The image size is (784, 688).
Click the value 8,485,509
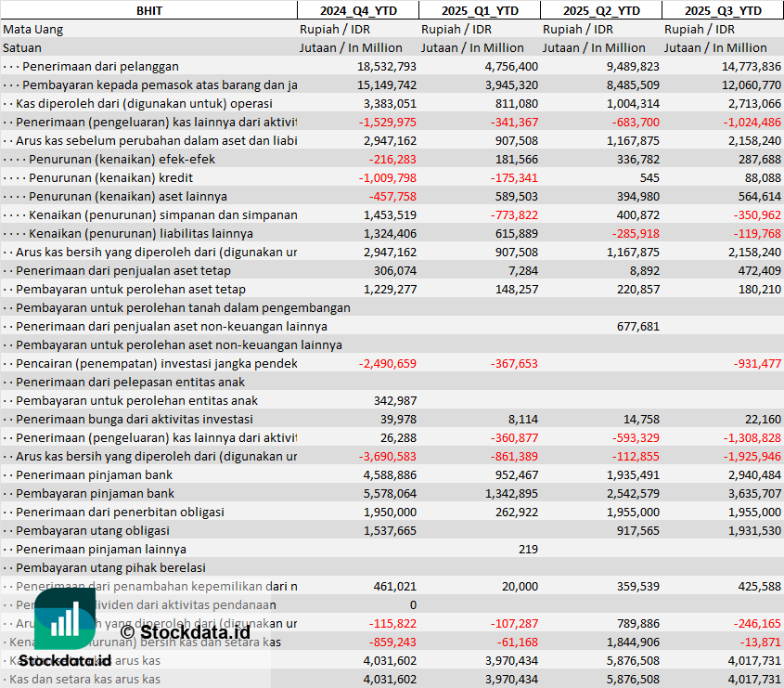point(633,85)
